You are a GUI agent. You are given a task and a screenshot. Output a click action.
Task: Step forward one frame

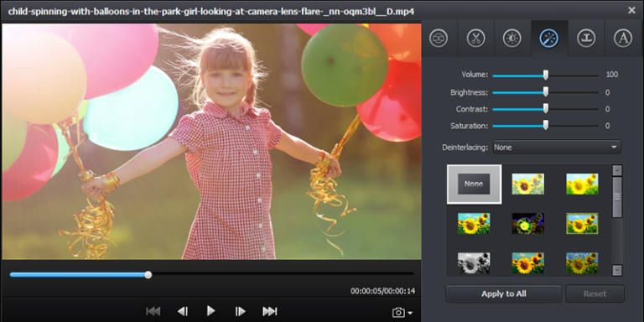coord(241,311)
